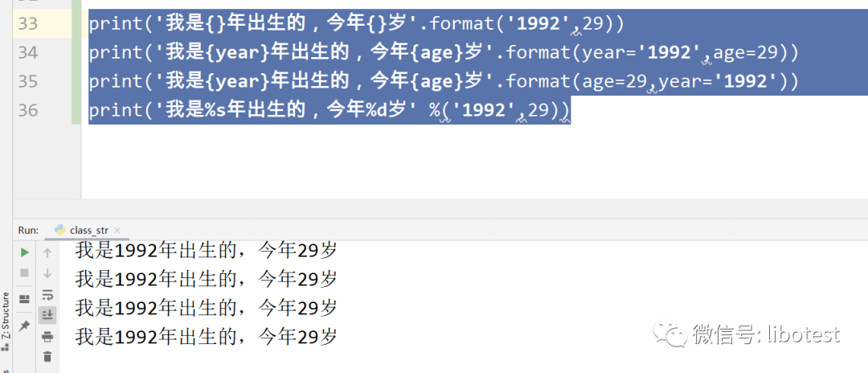Click the Down the Stack Trace arrow
868x373 pixels.
pyautogui.click(x=47, y=273)
